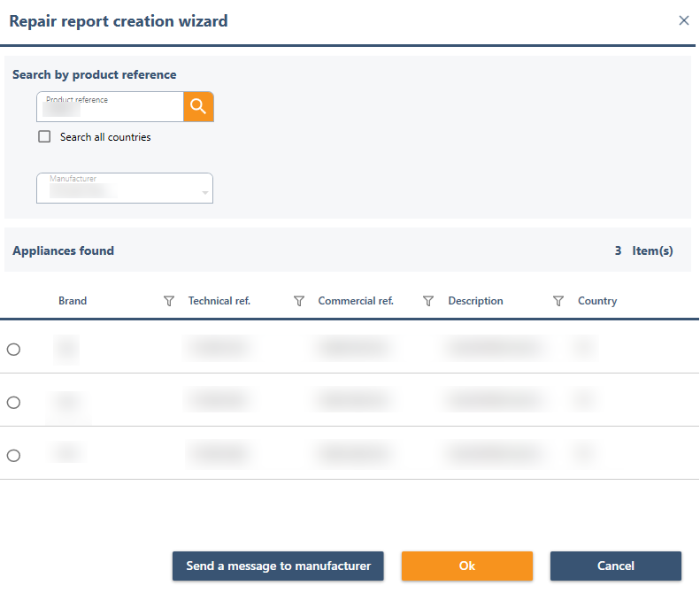Open the Technical ref. column filter
Viewport: 700px width, 593px height.
(x=298, y=301)
